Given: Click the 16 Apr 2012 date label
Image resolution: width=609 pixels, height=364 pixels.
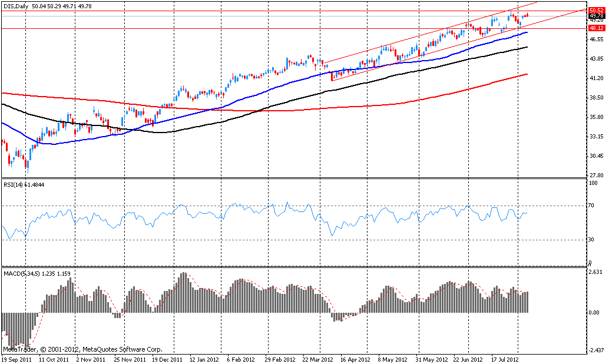Looking at the screenshot, I should pyautogui.click(x=355, y=359).
